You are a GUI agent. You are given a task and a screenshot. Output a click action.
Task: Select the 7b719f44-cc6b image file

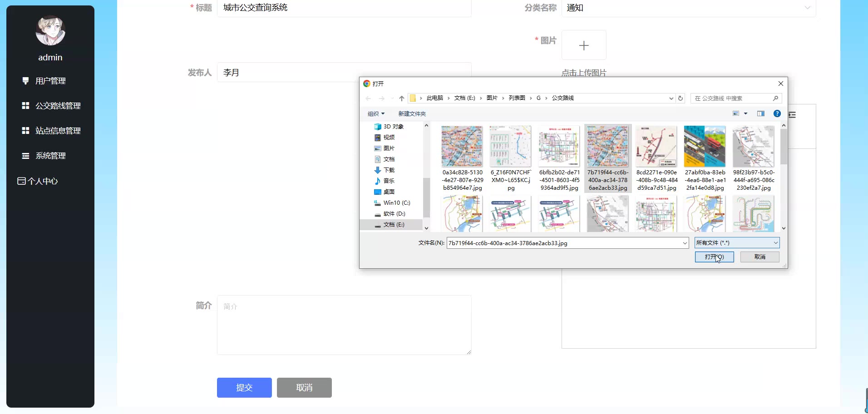coord(608,158)
